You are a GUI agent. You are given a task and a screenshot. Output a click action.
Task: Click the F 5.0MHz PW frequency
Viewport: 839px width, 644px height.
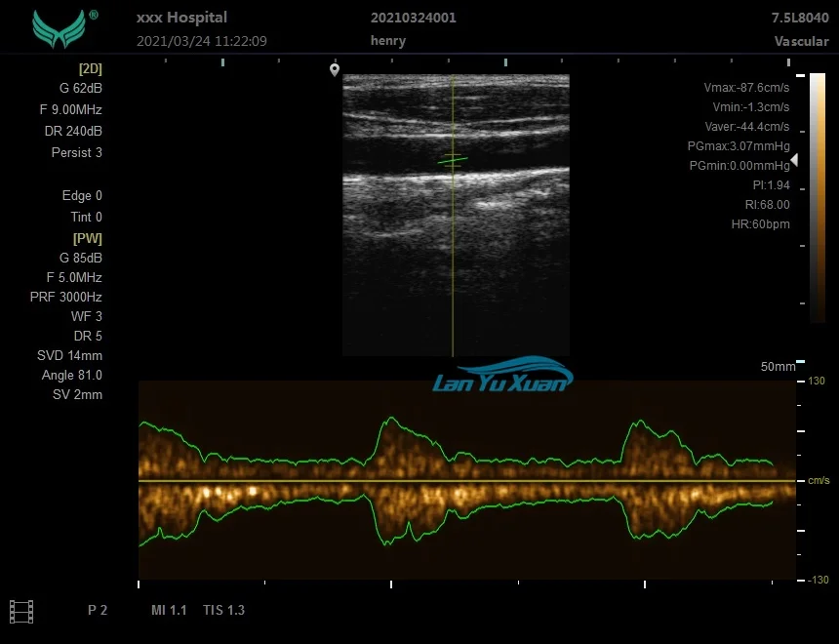(74, 277)
